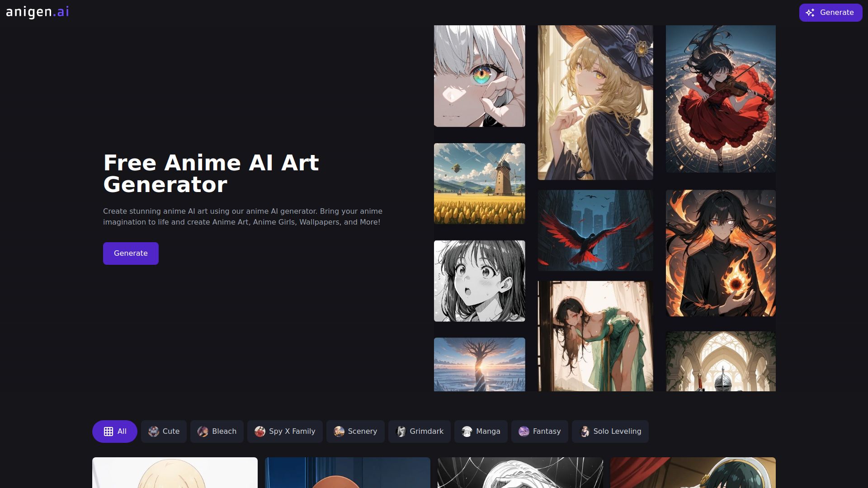868x488 pixels.
Task: Switch to the Fantasy category
Action: (x=539, y=432)
